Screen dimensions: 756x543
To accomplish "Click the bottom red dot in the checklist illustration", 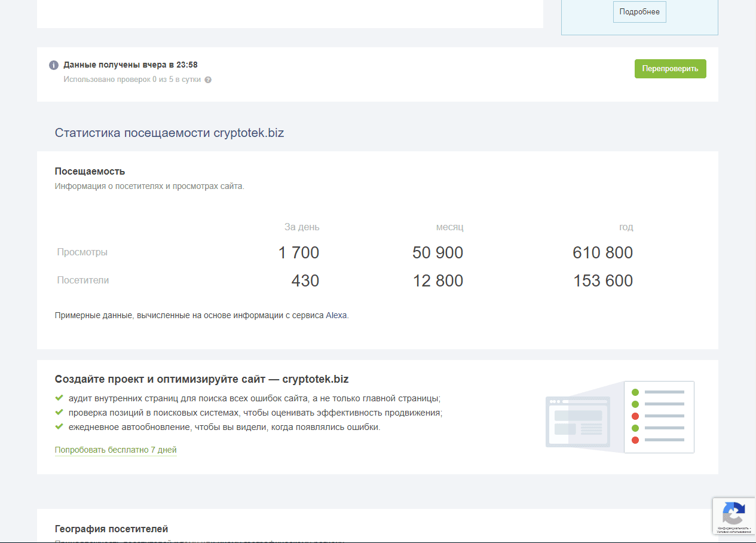I will (x=635, y=440).
